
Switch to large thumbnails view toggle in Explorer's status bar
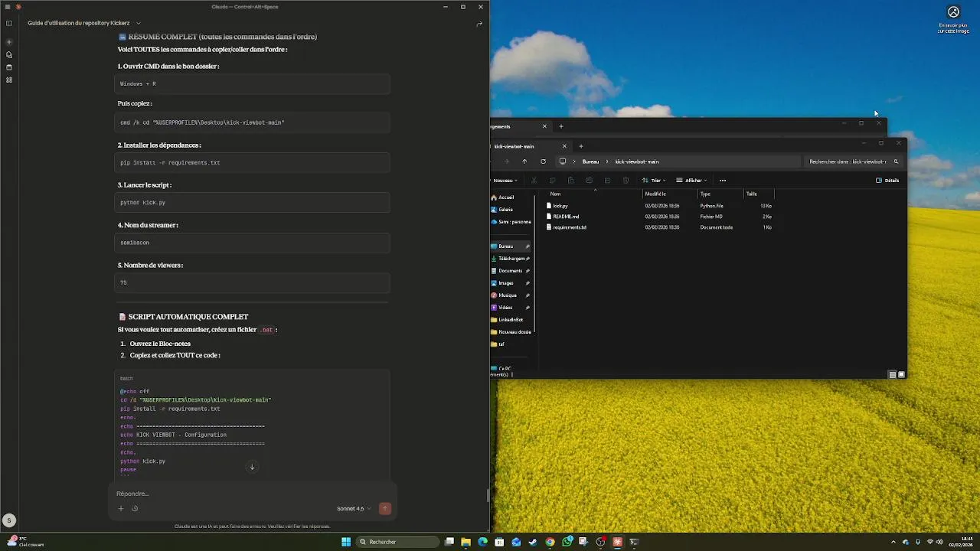click(901, 375)
